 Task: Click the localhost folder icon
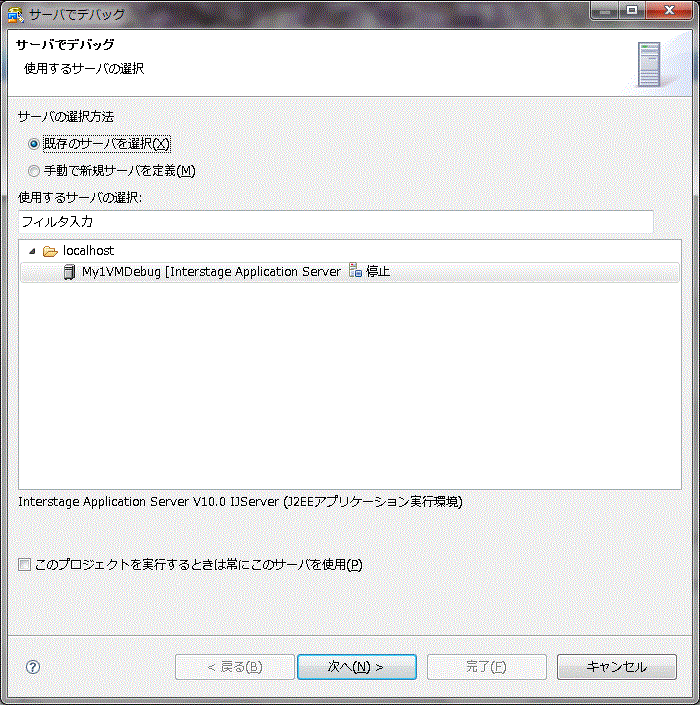(x=50, y=251)
